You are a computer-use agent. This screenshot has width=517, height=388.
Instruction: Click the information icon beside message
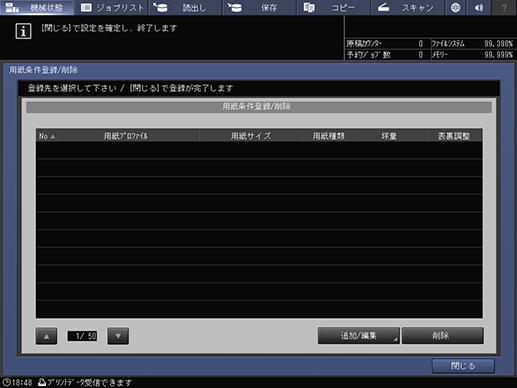[23, 31]
